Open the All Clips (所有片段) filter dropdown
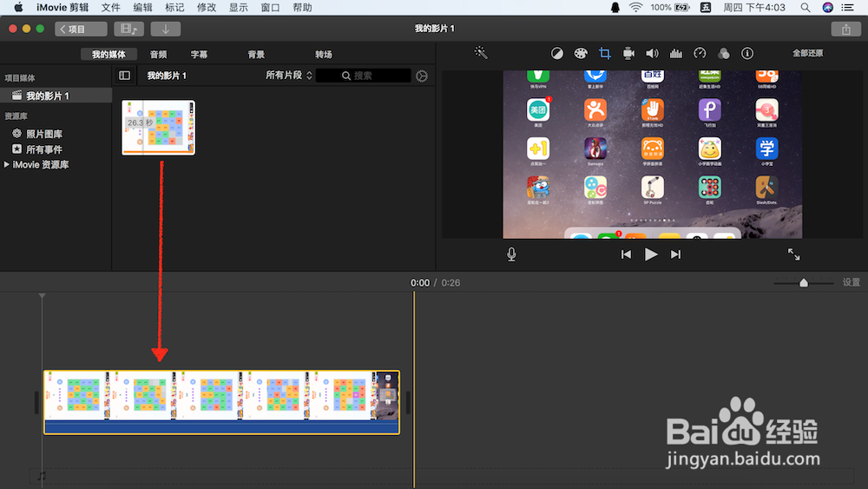The image size is (868, 489). [x=289, y=76]
